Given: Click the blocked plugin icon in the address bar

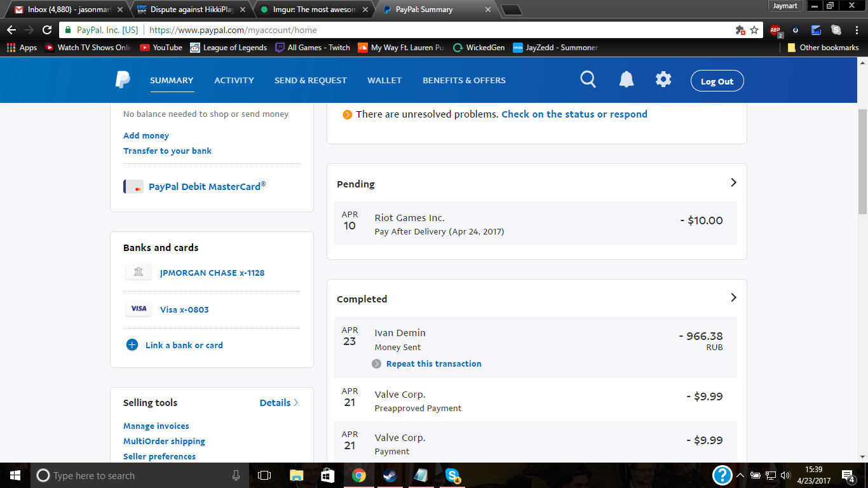Looking at the screenshot, I should 740,30.
